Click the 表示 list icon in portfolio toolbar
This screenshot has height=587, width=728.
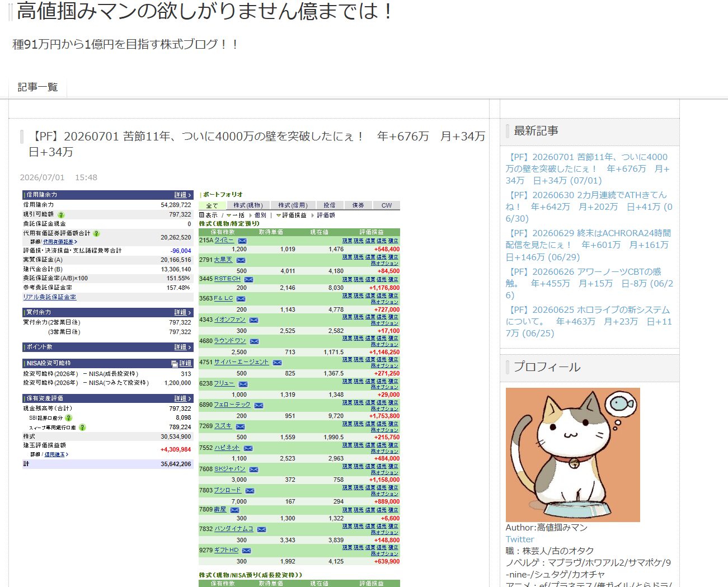click(201, 215)
